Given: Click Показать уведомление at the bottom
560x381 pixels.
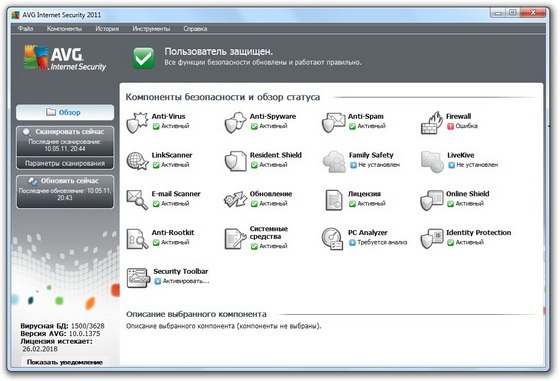Looking at the screenshot, I should pos(65,362).
